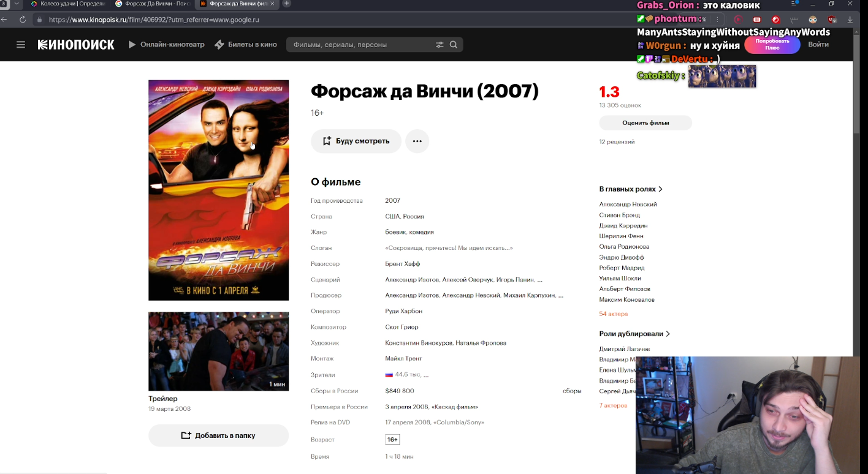The width and height of the screenshot is (868, 474).
Task: Click the magnifier search icon
Action: [454, 45]
